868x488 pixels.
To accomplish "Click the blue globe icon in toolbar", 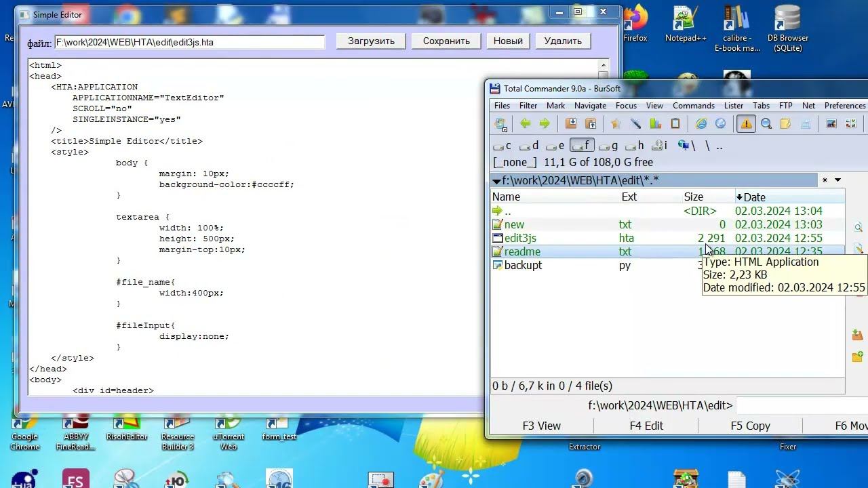I will [x=720, y=123].
